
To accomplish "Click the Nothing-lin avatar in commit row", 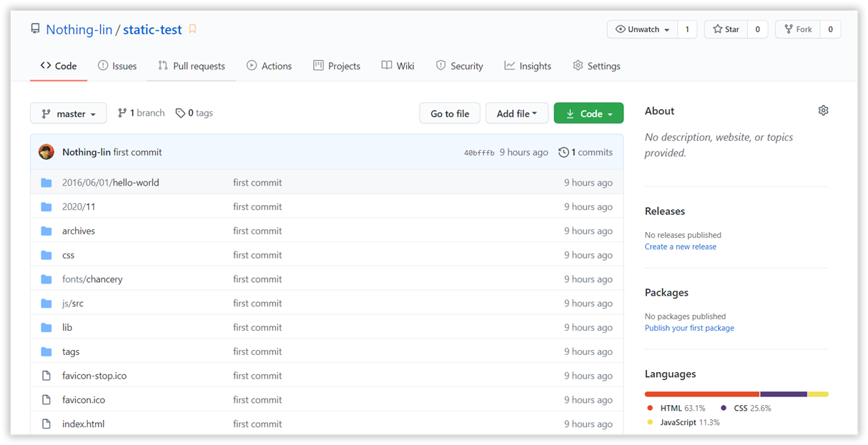I will (x=46, y=152).
